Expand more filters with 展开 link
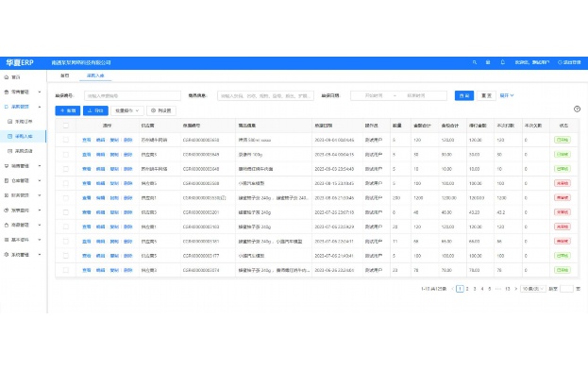Screen dimensions: 588x370 pyautogui.click(x=507, y=95)
